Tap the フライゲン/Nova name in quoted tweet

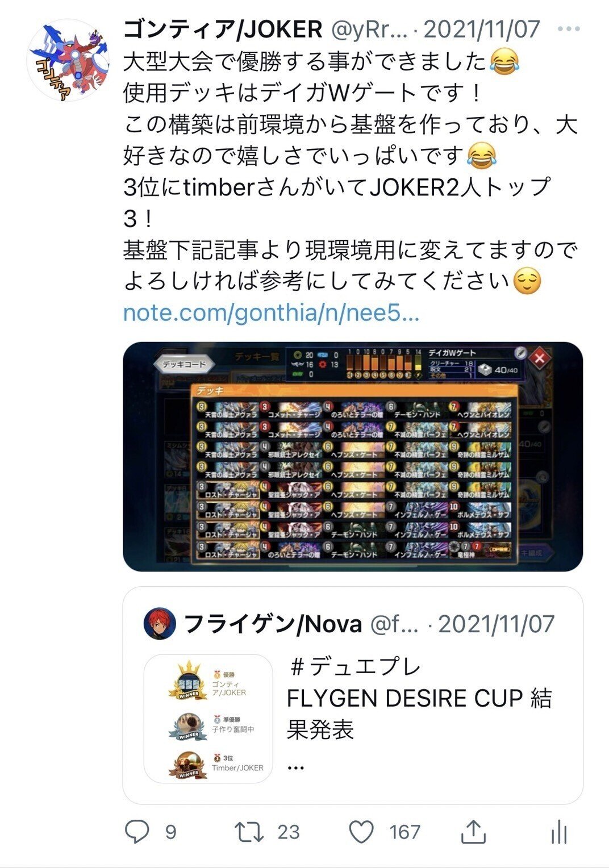coord(273,624)
